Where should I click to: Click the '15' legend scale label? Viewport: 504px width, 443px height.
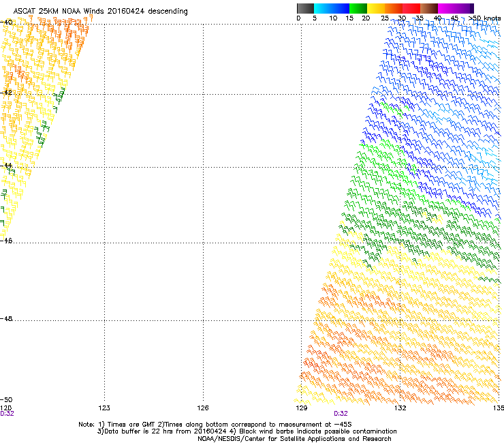(349, 18)
